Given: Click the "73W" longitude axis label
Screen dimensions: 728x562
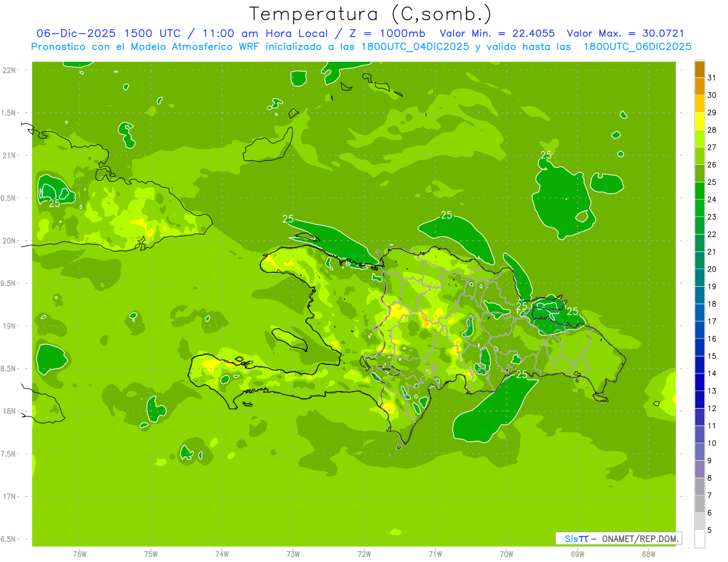Looking at the screenshot, I should 293,554.
